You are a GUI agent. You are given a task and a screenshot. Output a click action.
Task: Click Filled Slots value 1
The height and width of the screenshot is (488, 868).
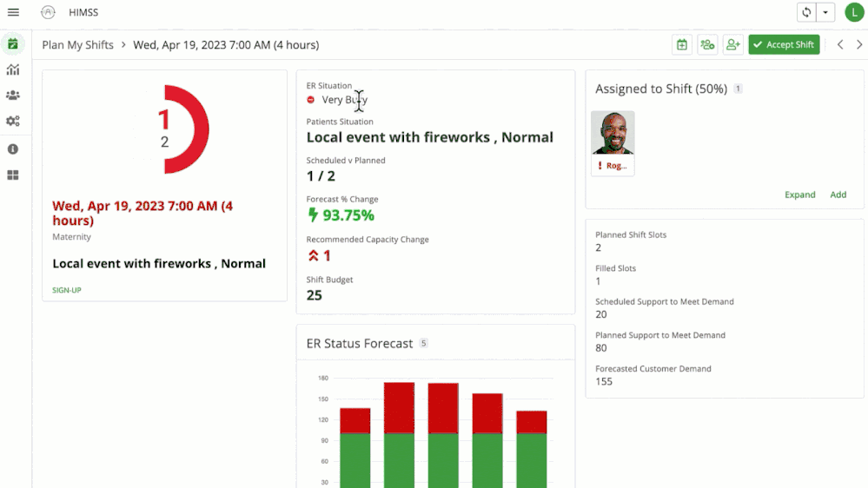coord(598,281)
